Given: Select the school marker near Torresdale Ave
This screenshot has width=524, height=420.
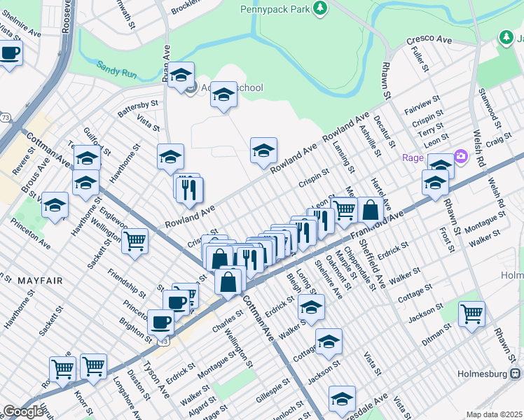Looking at the screenshot, I should [x=342, y=400].
